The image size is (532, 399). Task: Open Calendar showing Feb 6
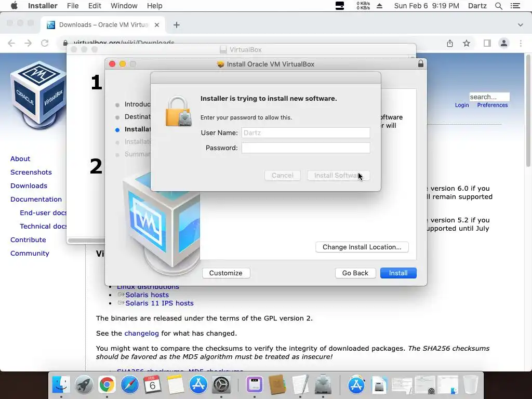coord(152,385)
